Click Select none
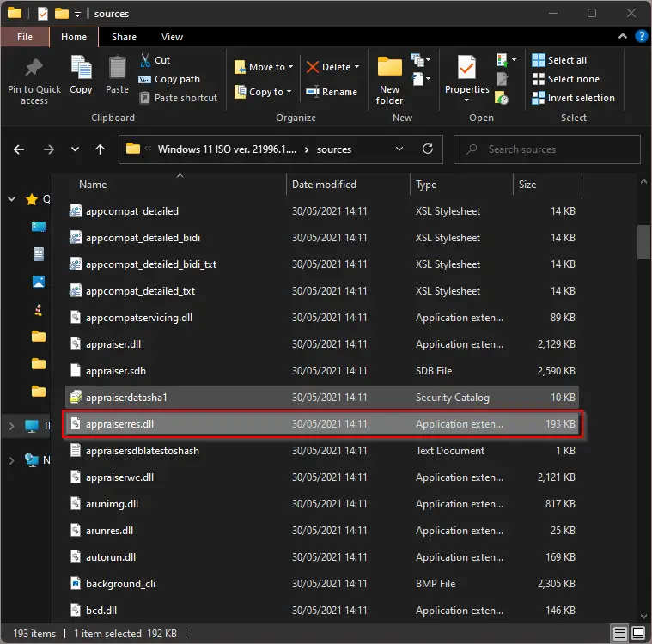Screen dimensions: 652x644 coord(566,79)
